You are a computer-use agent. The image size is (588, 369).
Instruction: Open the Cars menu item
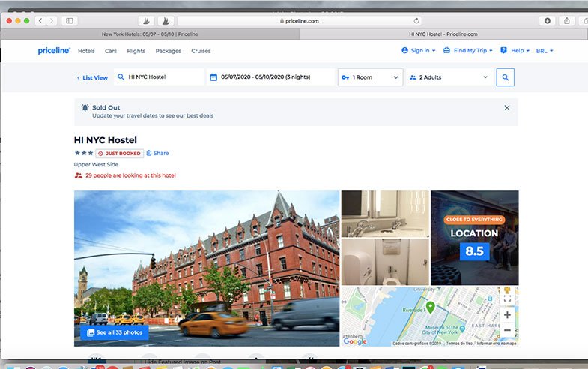[x=111, y=51]
